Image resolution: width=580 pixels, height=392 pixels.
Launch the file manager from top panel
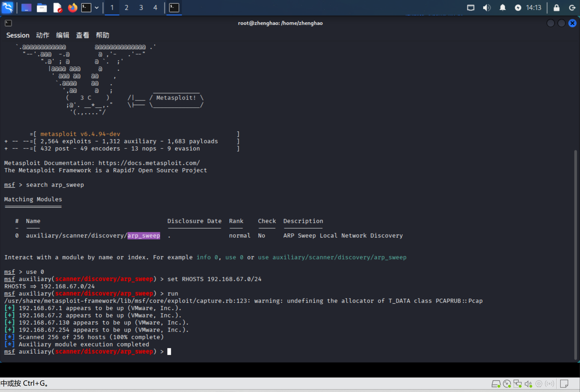[x=42, y=7]
